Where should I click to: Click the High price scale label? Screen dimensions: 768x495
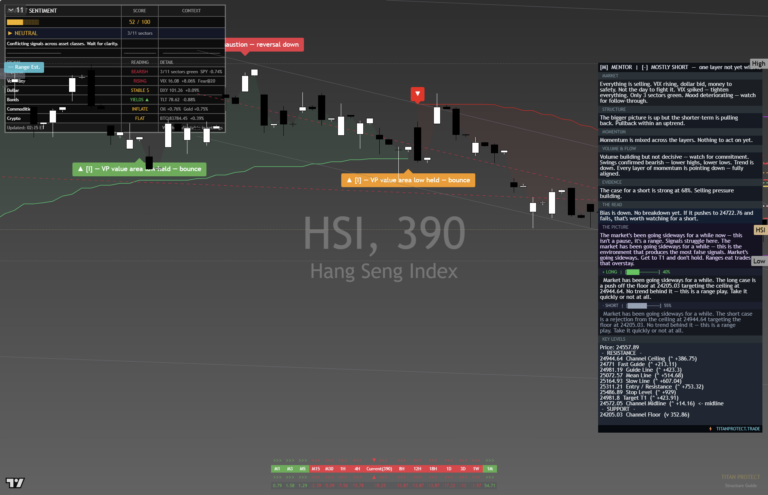click(758, 64)
